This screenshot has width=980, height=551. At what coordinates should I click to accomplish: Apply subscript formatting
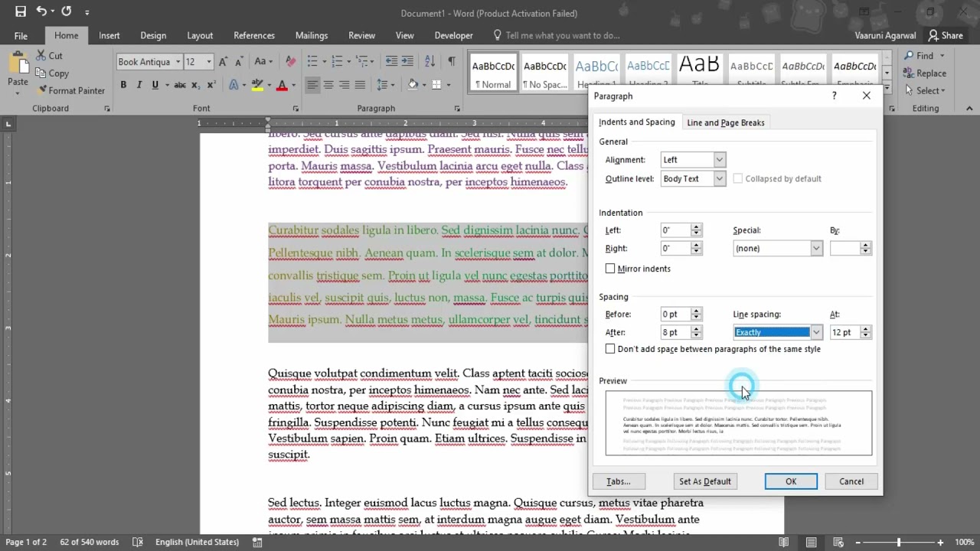[x=195, y=85]
